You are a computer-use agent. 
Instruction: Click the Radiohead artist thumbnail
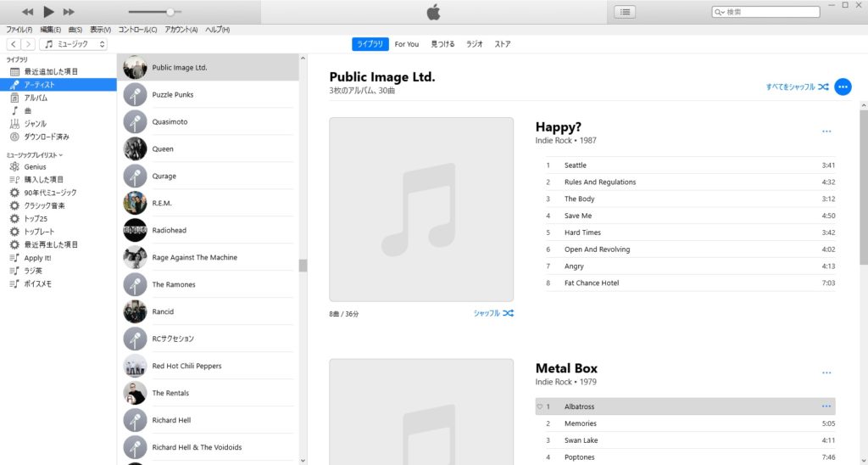[135, 231]
